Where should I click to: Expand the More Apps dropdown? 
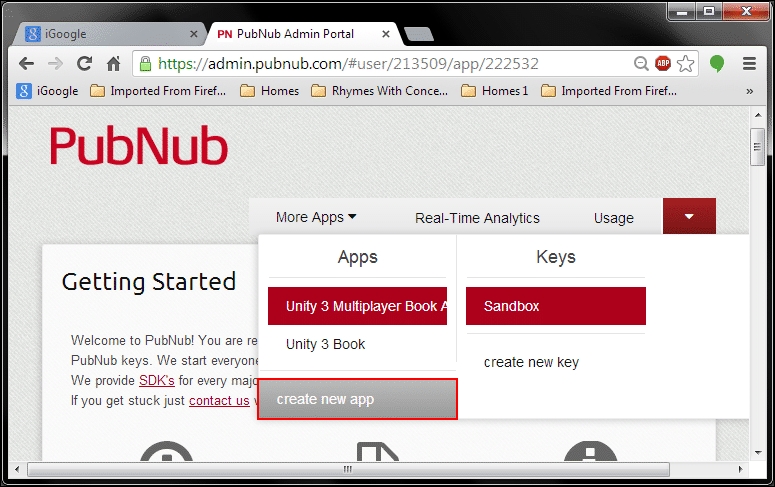pos(316,217)
